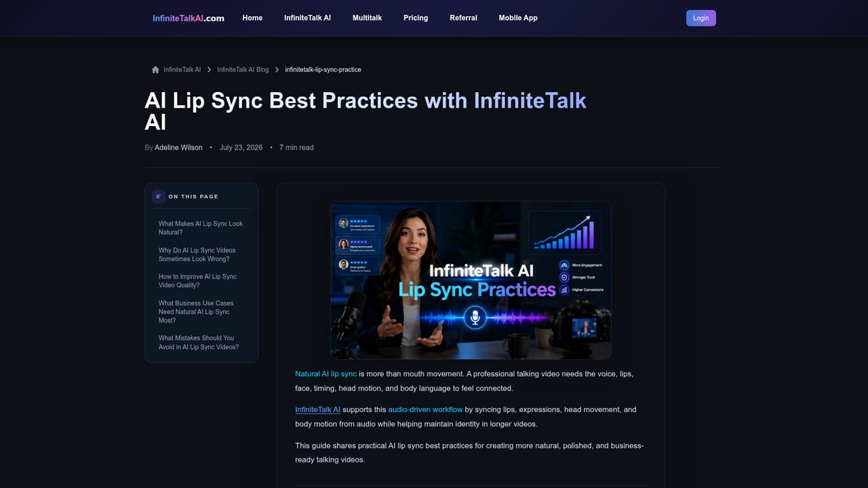Click author name Adeline Wilson
The height and width of the screenshot is (488, 868).
[x=178, y=148]
